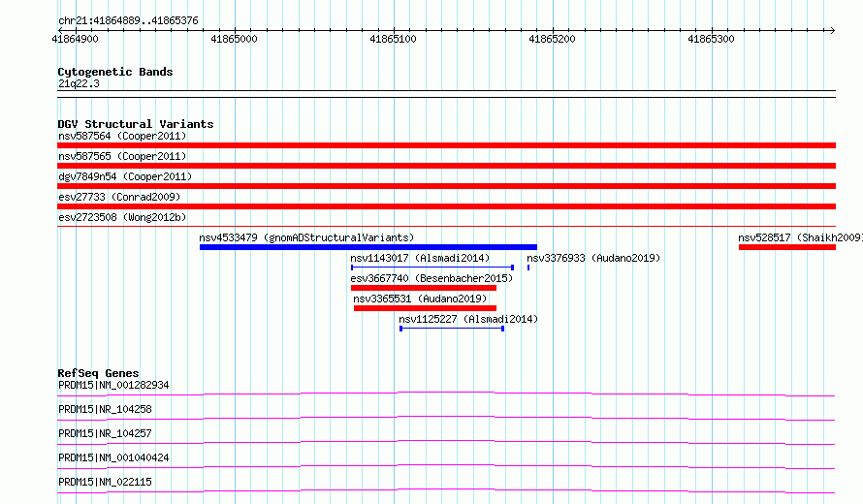This screenshot has width=863, height=504.
Task: Click the red esv3667740 variant bar
Action: pyautogui.click(x=424, y=288)
